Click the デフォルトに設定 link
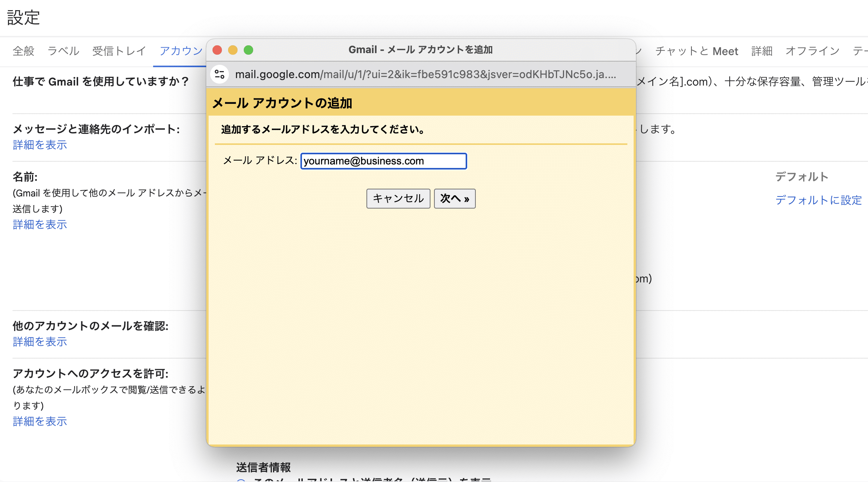Viewport: 868px width, 482px height. [819, 200]
